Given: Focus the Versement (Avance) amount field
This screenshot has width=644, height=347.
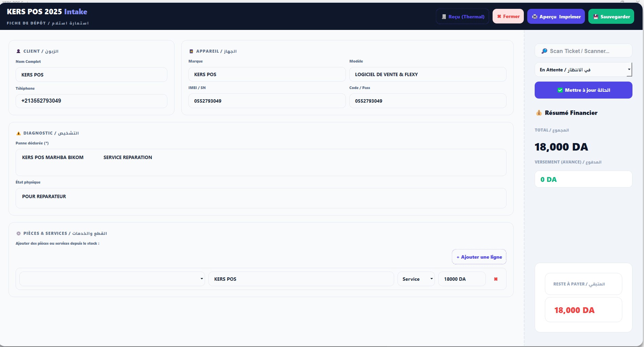Looking at the screenshot, I should 583,179.
